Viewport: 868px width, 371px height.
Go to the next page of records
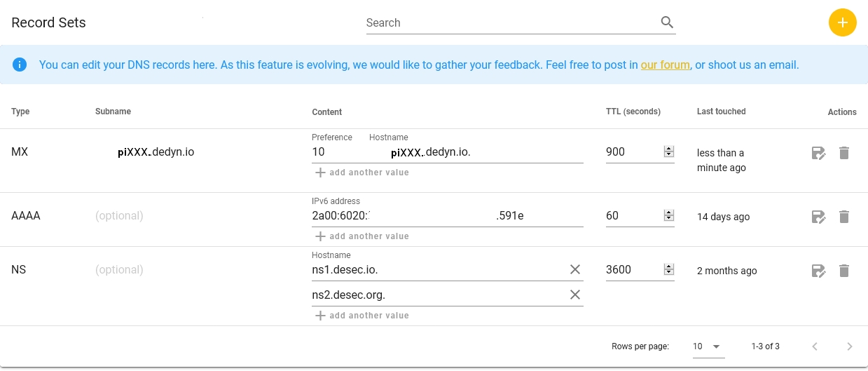(x=850, y=346)
